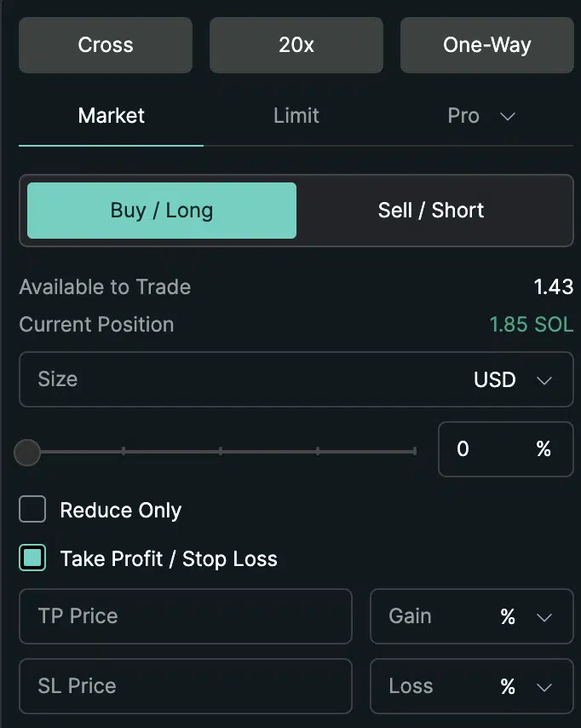Click the Cross margin mode button

[106, 45]
